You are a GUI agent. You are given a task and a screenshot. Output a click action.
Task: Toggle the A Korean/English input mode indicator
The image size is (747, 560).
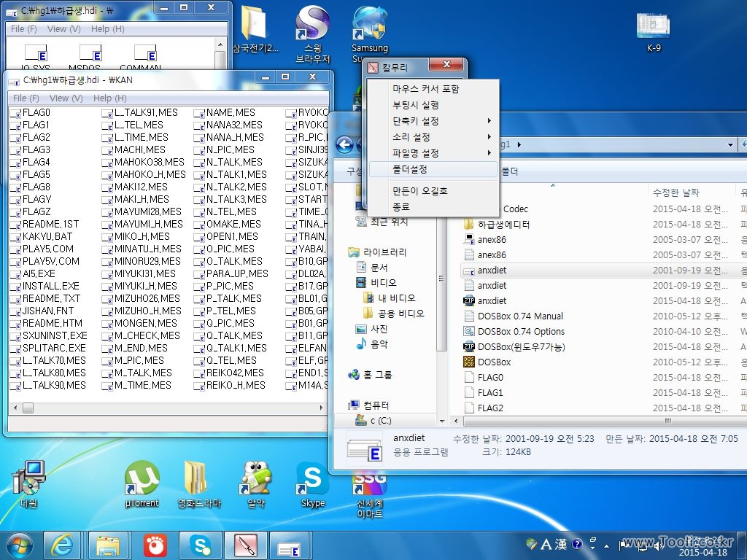coord(546,544)
